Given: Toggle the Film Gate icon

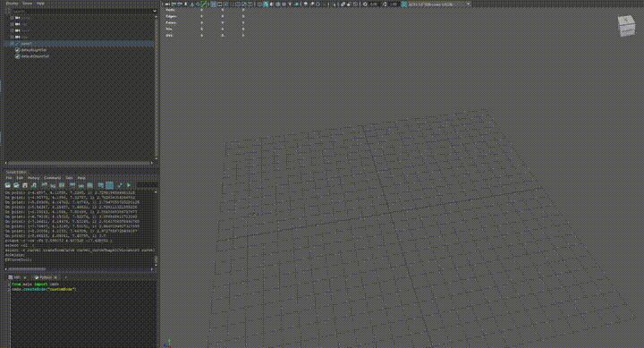Looking at the screenshot, I should pos(220,4).
